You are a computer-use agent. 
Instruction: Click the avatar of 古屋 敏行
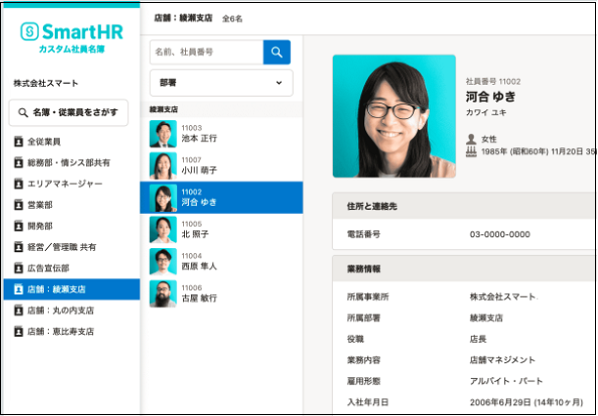click(x=163, y=294)
